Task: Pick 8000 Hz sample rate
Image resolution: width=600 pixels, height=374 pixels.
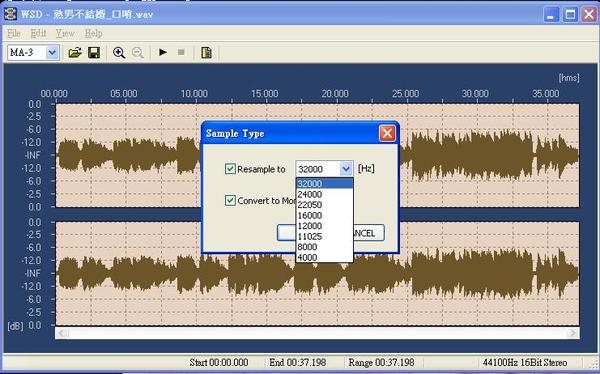Action: [324, 247]
